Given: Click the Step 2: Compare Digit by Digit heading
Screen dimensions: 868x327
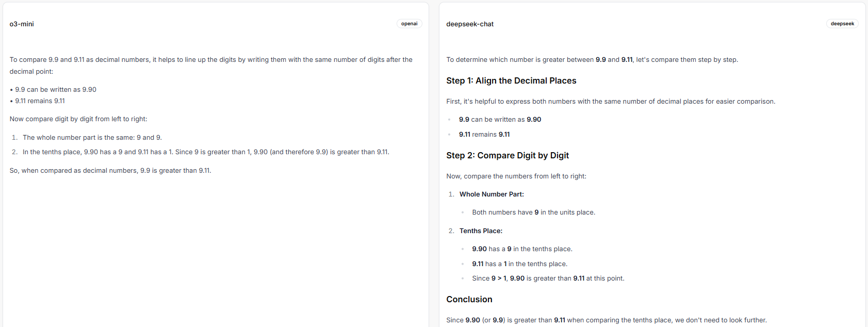Looking at the screenshot, I should pos(507,155).
